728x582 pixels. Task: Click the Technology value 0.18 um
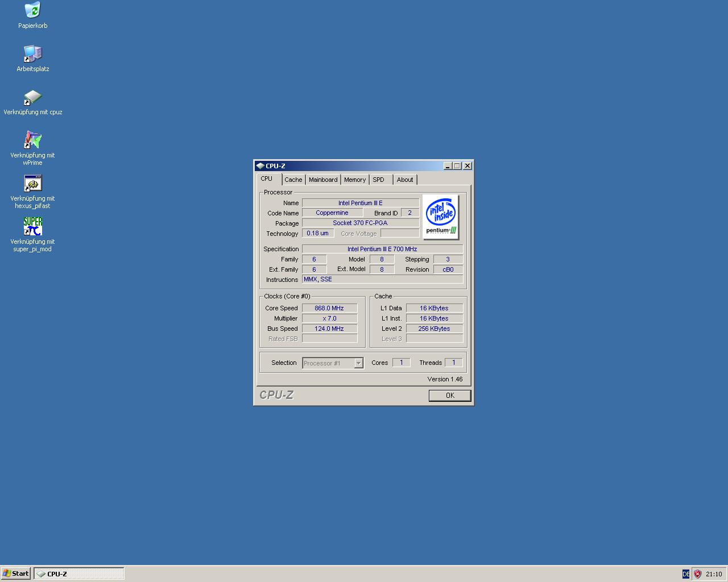(318, 233)
